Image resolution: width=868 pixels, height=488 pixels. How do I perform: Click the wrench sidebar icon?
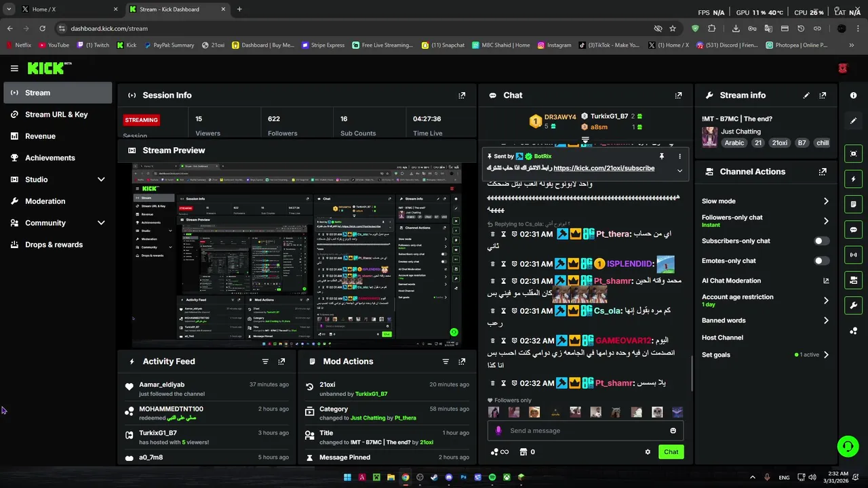point(854,306)
